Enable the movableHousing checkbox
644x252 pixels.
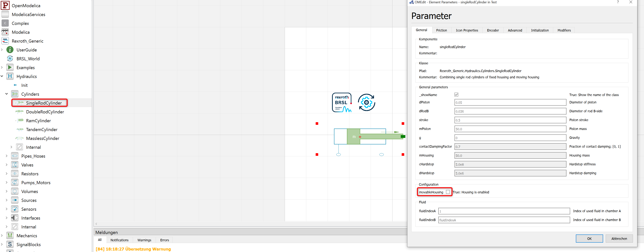tap(448, 192)
